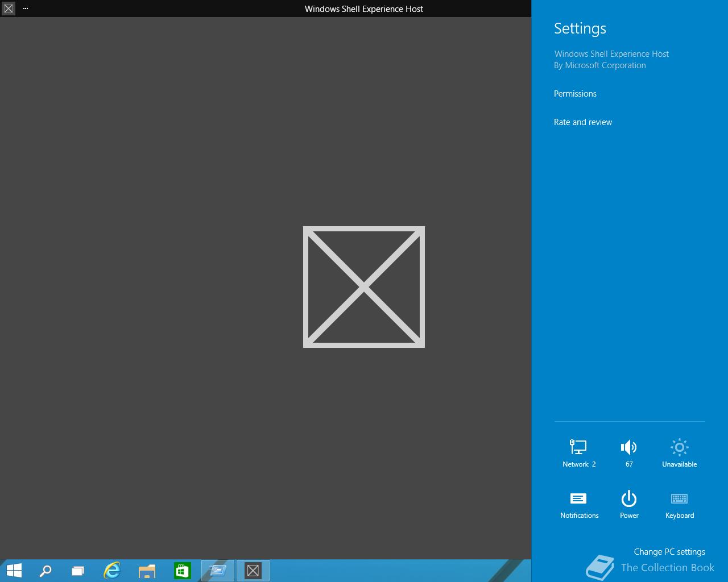Screen dimensions: 728x582
Task: Open the Store app on taskbar
Action: [182, 571]
